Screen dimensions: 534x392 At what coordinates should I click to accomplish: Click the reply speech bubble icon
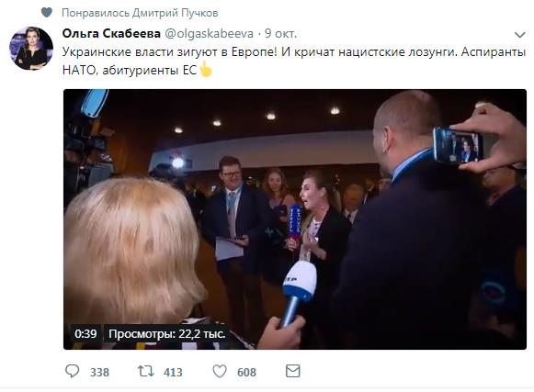point(73,371)
